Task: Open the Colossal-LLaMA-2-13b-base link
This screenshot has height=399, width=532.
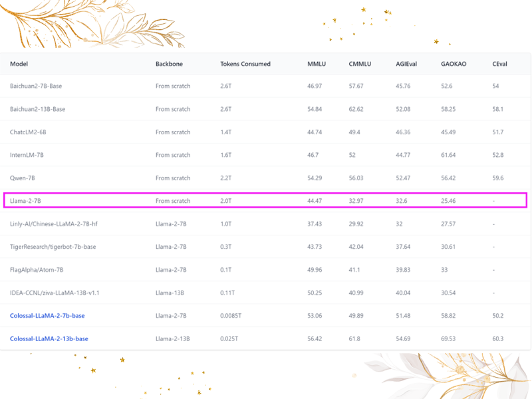Action: point(49,338)
